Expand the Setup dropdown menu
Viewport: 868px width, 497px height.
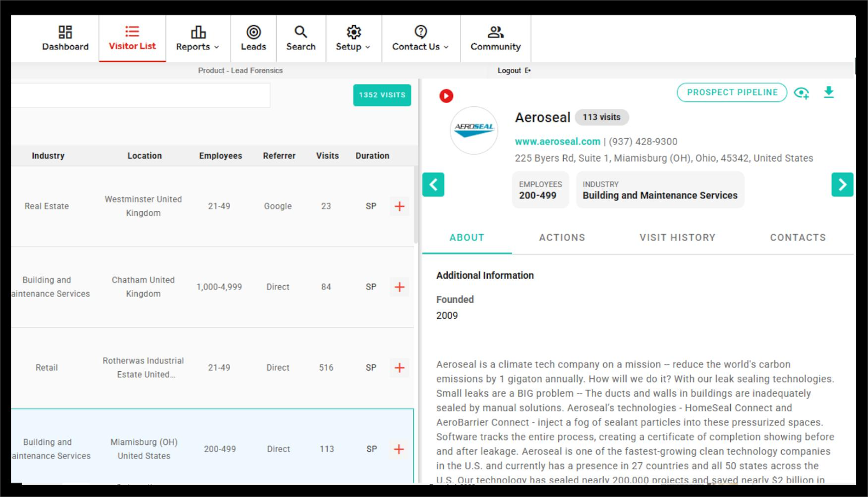point(353,38)
